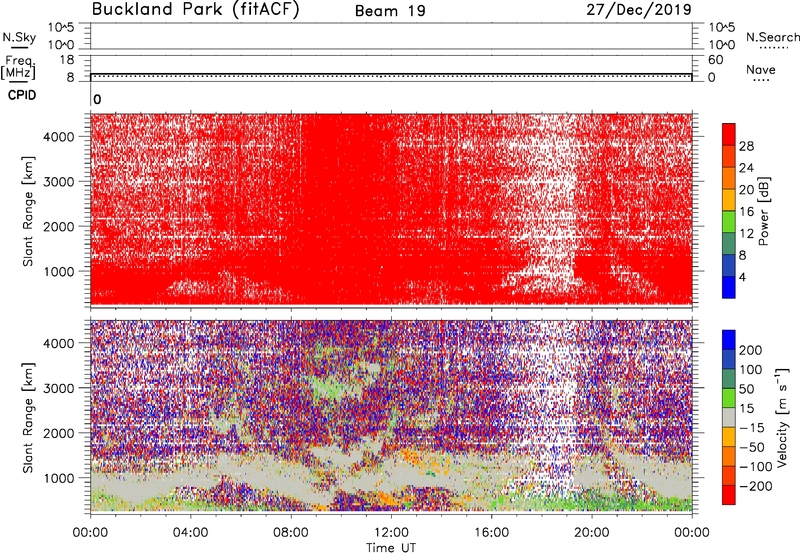800x554 pixels.
Task: Click the white data gap near 18:00 in the power panel
Action: (551, 204)
